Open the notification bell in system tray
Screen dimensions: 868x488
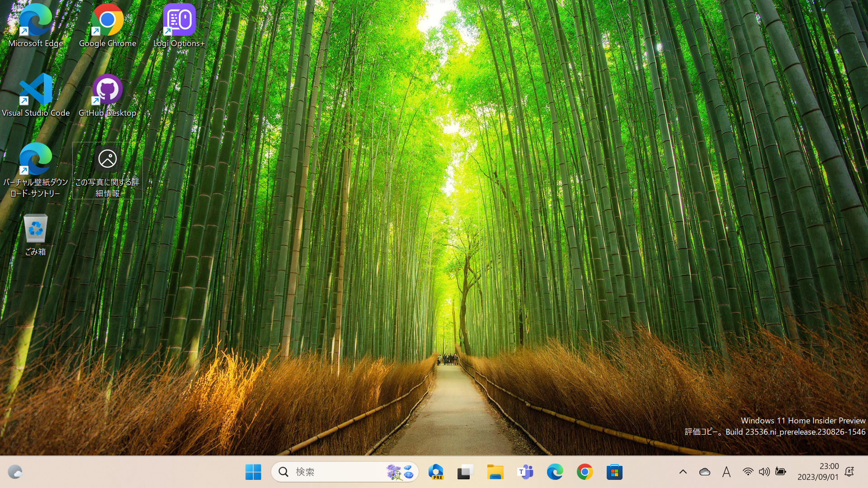point(849,472)
